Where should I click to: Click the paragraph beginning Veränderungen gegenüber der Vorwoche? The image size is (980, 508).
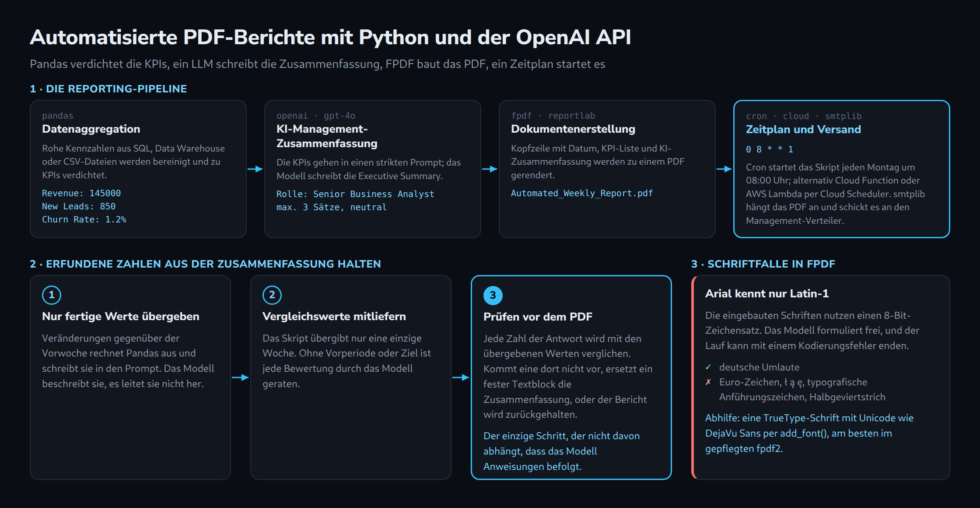(x=128, y=361)
